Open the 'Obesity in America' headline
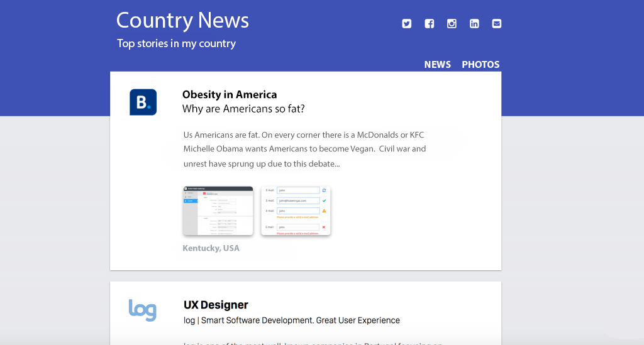Screen dimensions: 644x345 (230, 95)
